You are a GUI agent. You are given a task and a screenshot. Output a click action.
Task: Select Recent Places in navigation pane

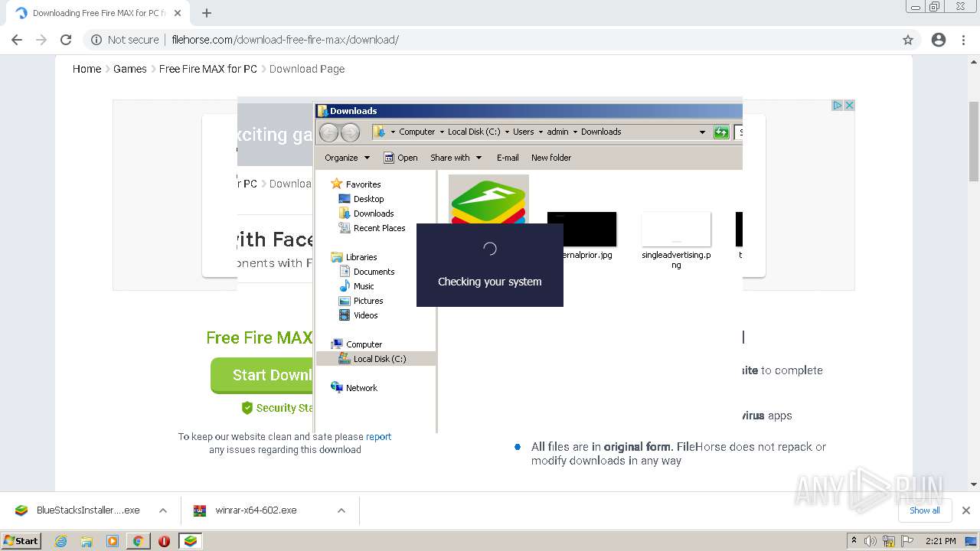(379, 228)
